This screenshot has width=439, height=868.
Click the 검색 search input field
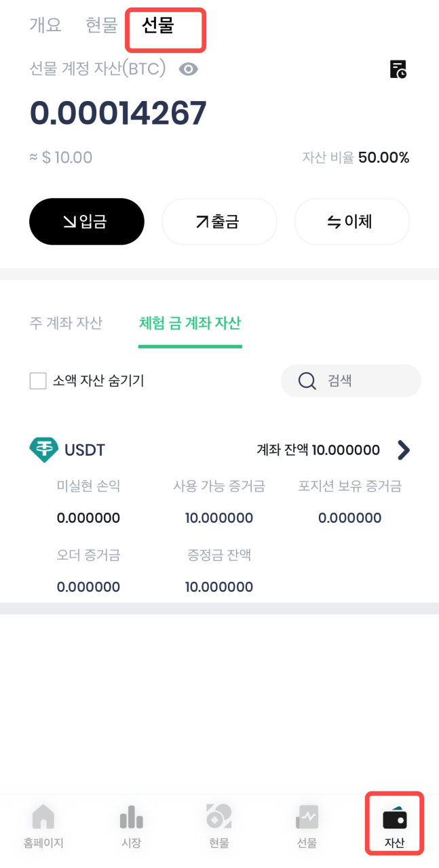366,381
